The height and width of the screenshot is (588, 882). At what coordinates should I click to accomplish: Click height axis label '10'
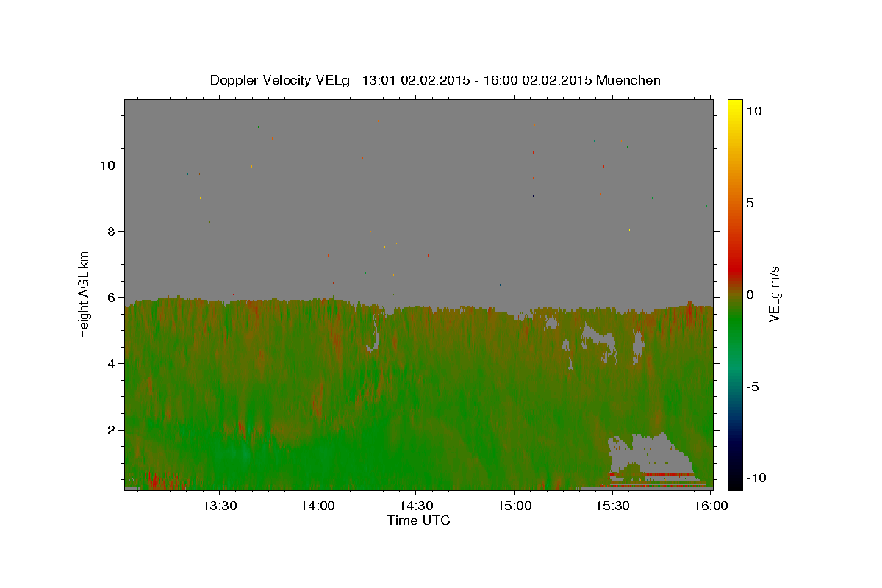click(x=107, y=165)
